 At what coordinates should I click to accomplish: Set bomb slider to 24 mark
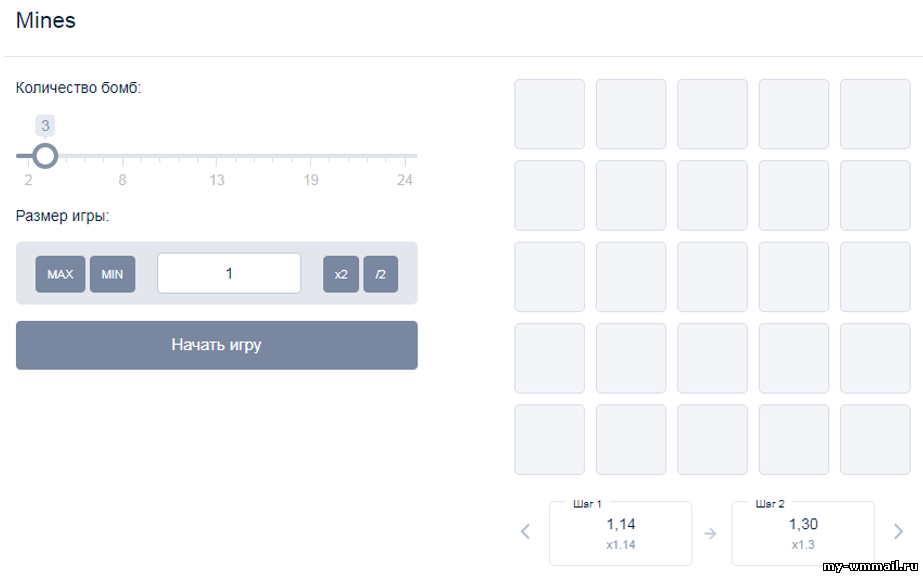405,156
